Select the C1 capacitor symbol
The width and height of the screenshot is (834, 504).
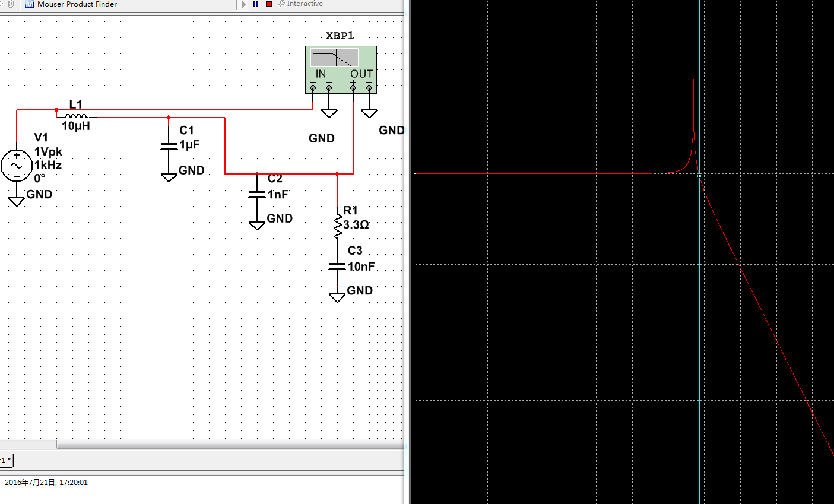(x=169, y=145)
